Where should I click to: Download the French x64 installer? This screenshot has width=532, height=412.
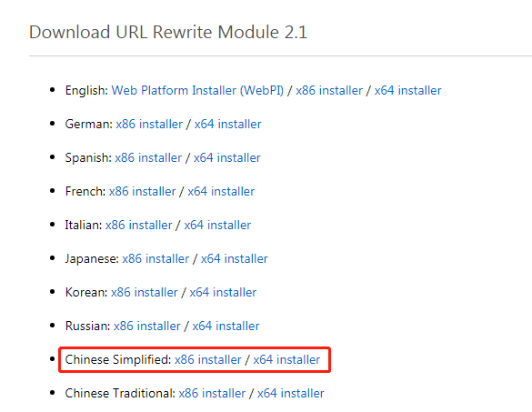(x=221, y=191)
